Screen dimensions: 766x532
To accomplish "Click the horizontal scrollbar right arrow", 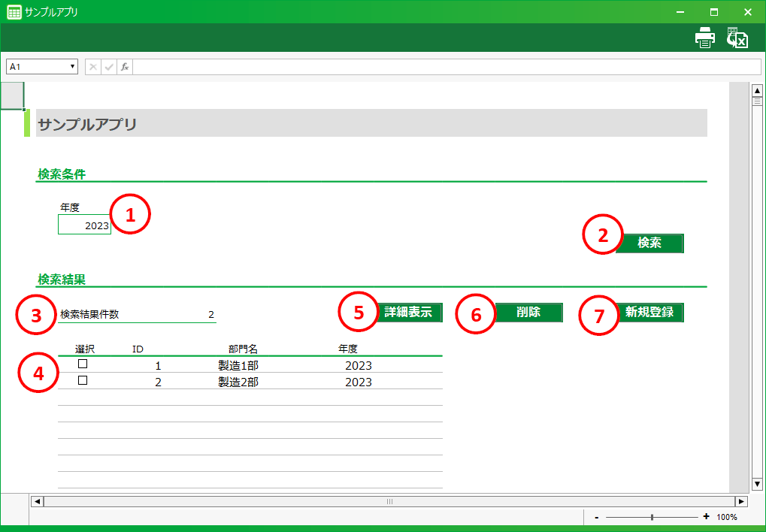I will 741,501.
